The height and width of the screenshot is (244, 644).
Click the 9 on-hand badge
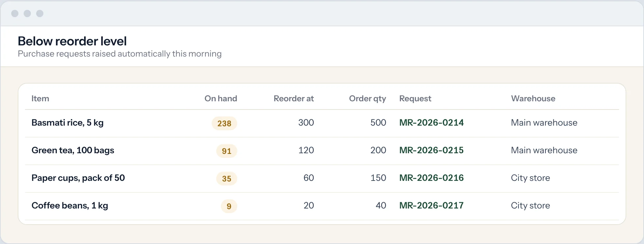pyautogui.click(x=229, y=206)
